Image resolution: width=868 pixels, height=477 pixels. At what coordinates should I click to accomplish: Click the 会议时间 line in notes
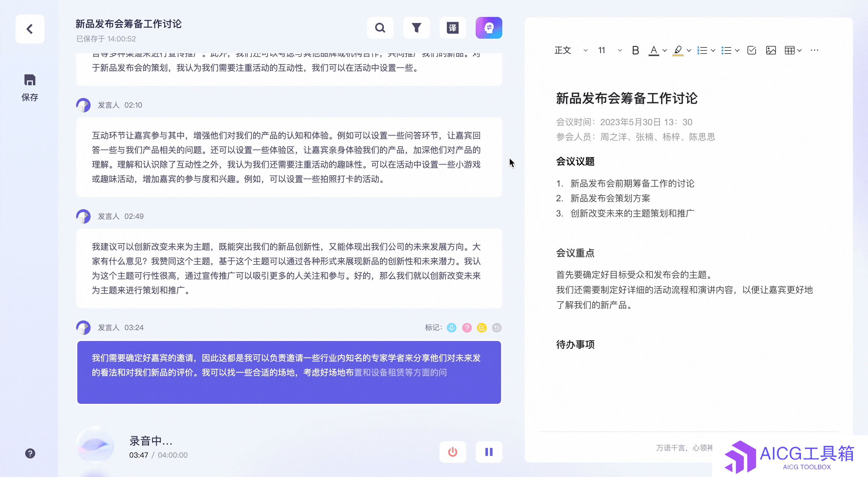[x=624, y=122]
